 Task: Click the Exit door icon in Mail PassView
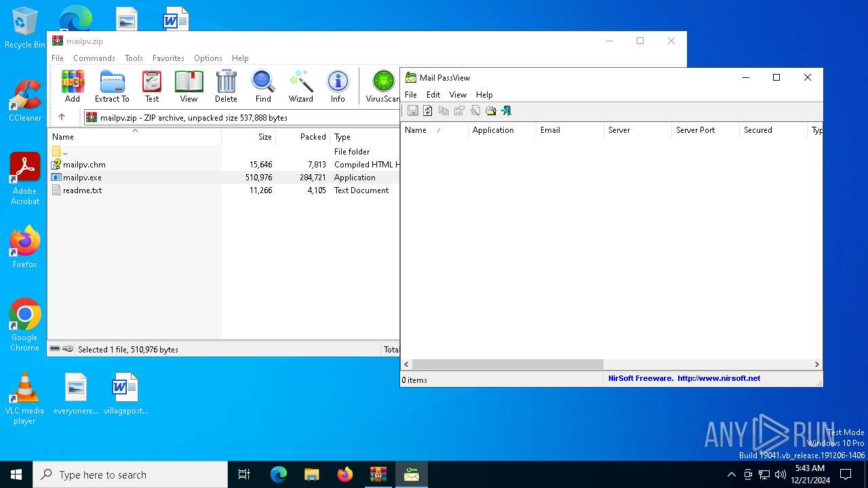pyautogui.click(x=506, y=110)
